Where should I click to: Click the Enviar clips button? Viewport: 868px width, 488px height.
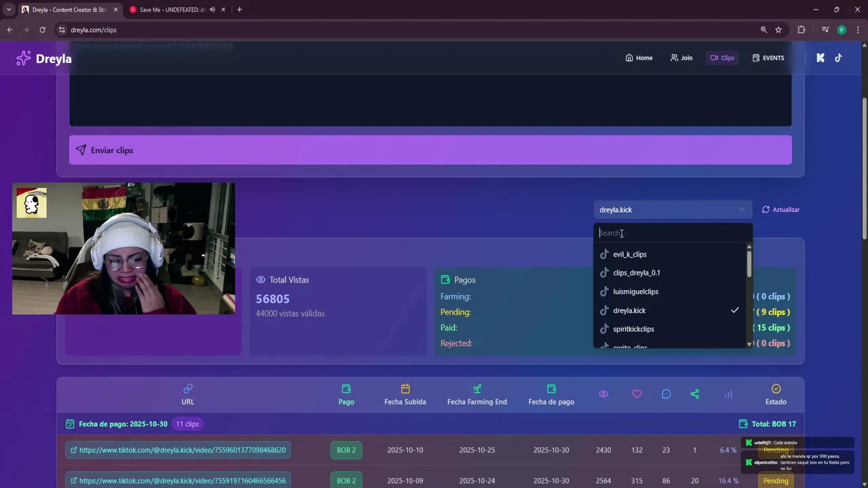point(431,150)
